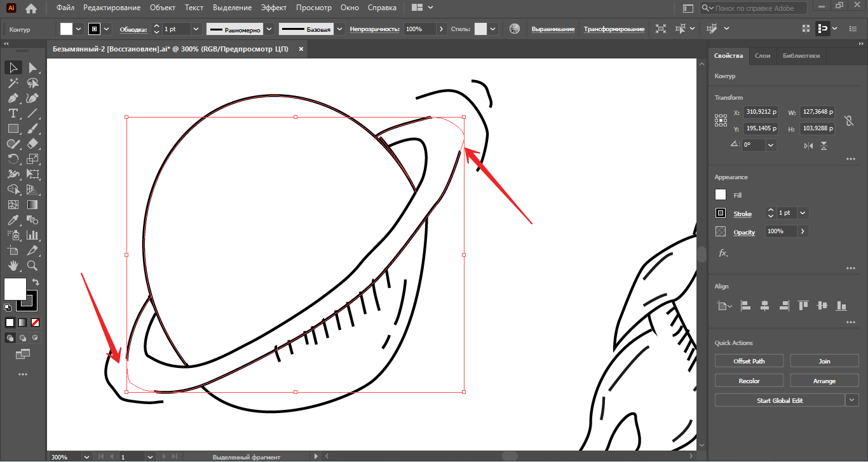This screenshot has width=868, height=462.
Task: Set paint mode to Color
Action: pyautogui.click(x=10, y=322)
